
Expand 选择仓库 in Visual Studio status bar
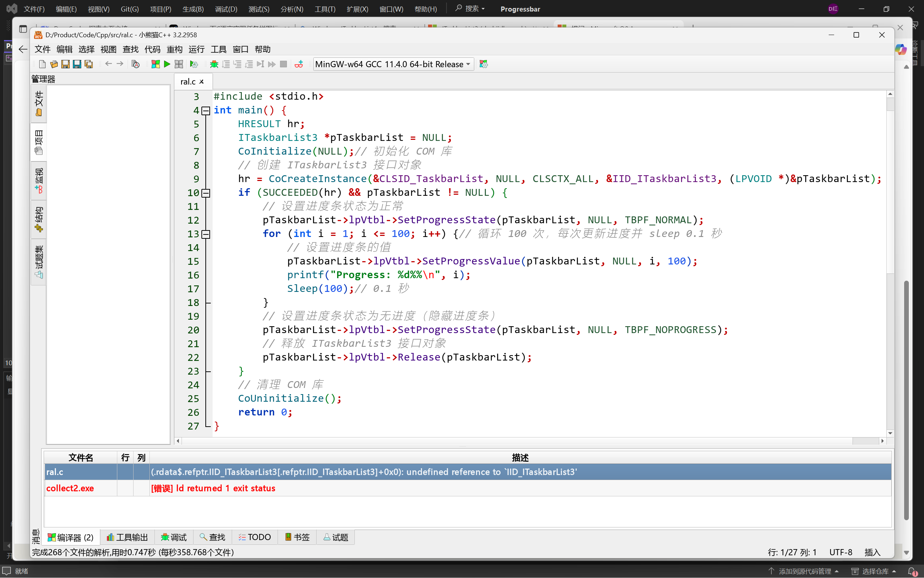(x=873, y=571)
